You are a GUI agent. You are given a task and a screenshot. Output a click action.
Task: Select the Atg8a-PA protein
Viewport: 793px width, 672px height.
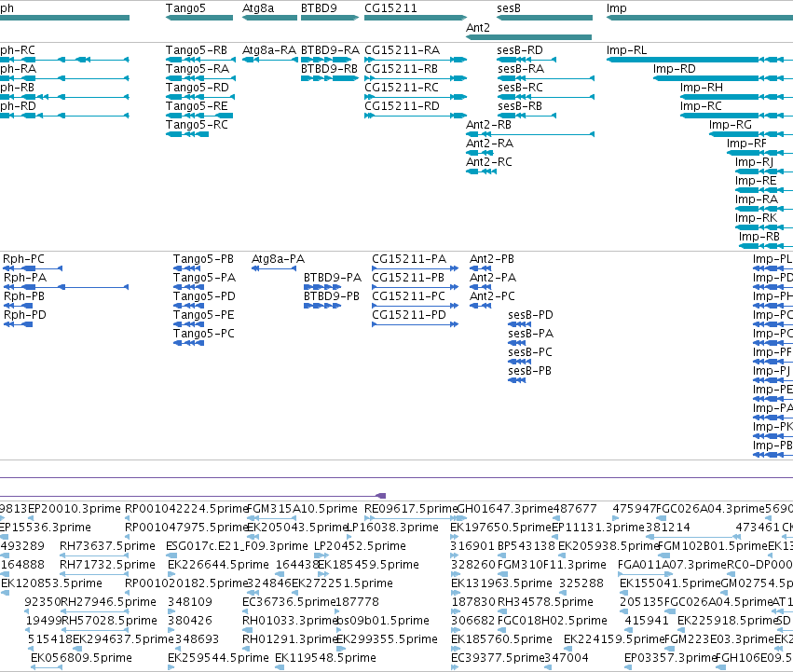274,268
